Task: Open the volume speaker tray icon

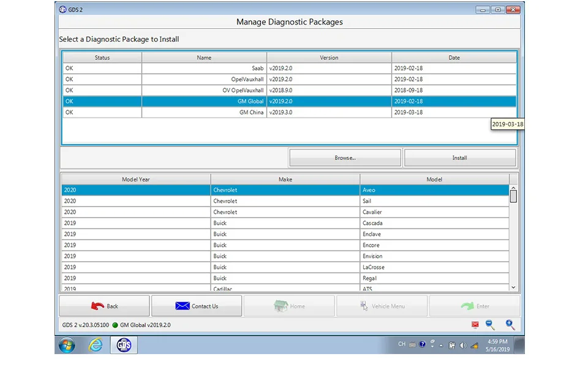Action: click(463, 346)
